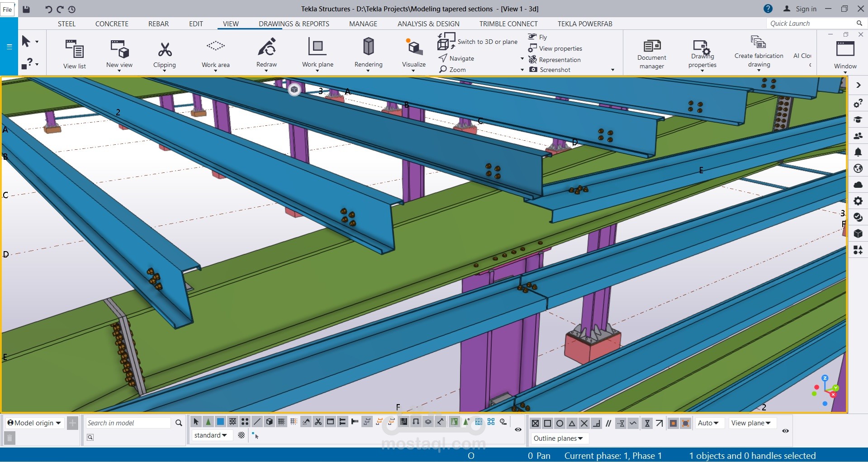Screen dimensions: 868x462
Task: Click the Visualize tool icon
Action: [x=413, y=48]
